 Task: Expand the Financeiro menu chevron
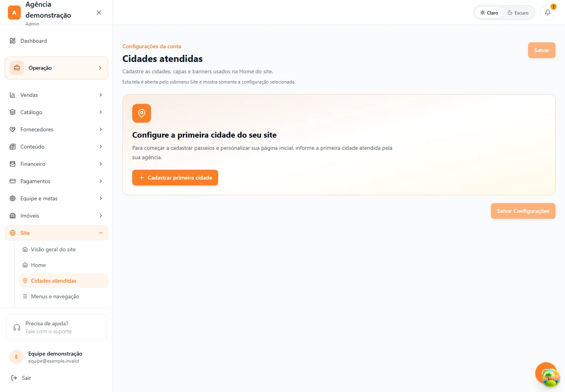click(x=101, y=164)
